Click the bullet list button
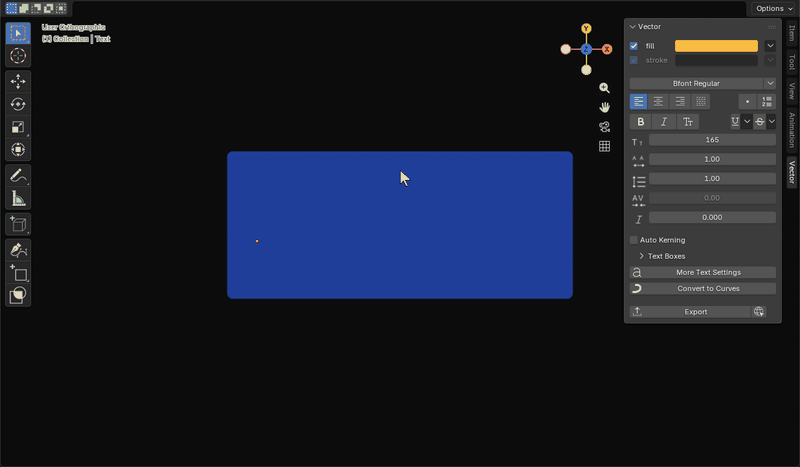Viewport: 800px width, 467px height. (x=747, y=102)
